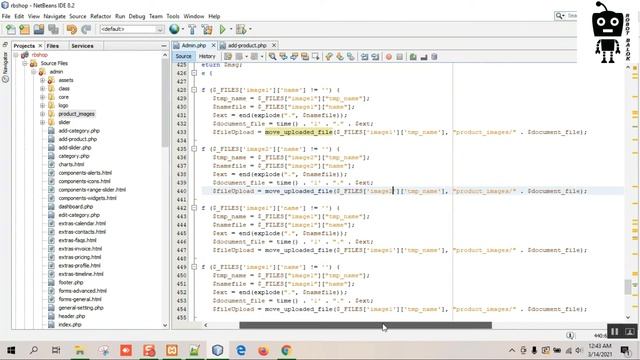Screen dimensions: 640x360
Task: Collapse the Source Files node
Action: coord(25,63)
